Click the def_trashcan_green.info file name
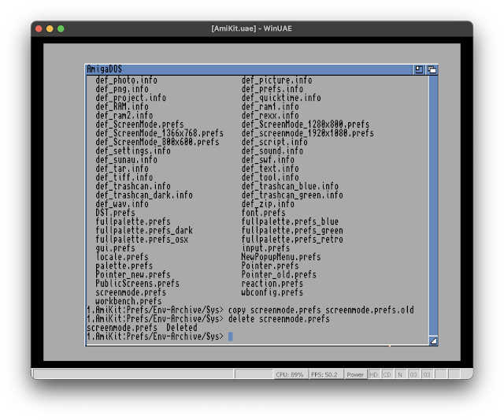The width and height of the screenshot is (504, 420). (x=292, y=195)
